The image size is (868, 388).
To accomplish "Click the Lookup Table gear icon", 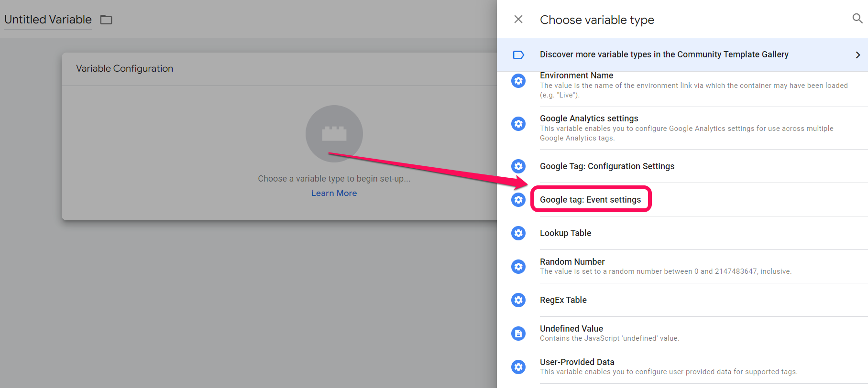I will pyautogui.click(x=518, y=233).
